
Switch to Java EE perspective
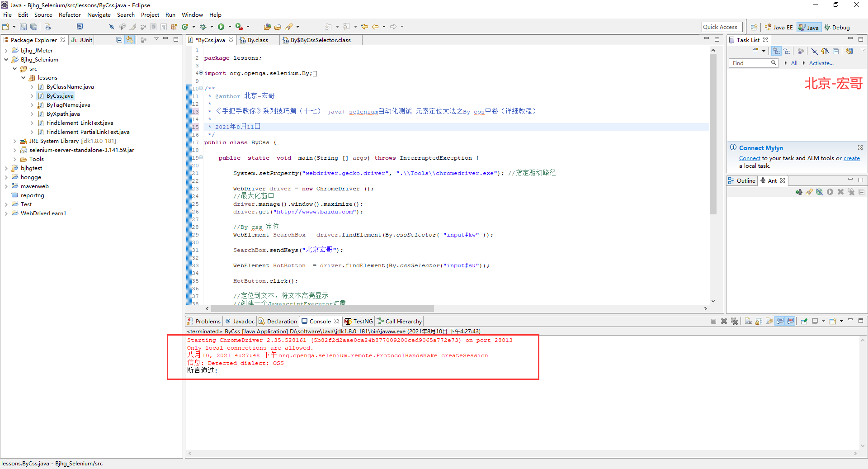coord(778,28)
